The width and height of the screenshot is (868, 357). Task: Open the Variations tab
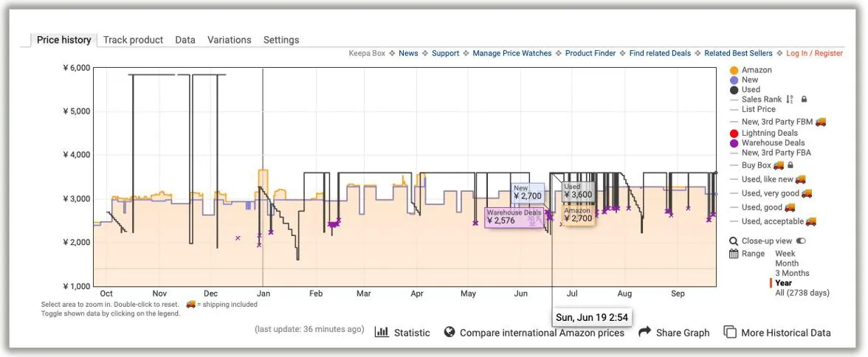(x=229, y=40)
